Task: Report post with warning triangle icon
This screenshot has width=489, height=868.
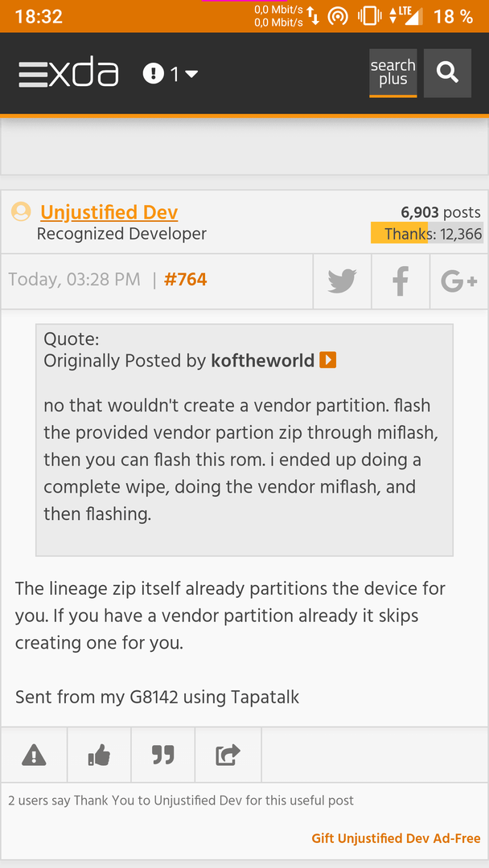Action: coord(34,755)
